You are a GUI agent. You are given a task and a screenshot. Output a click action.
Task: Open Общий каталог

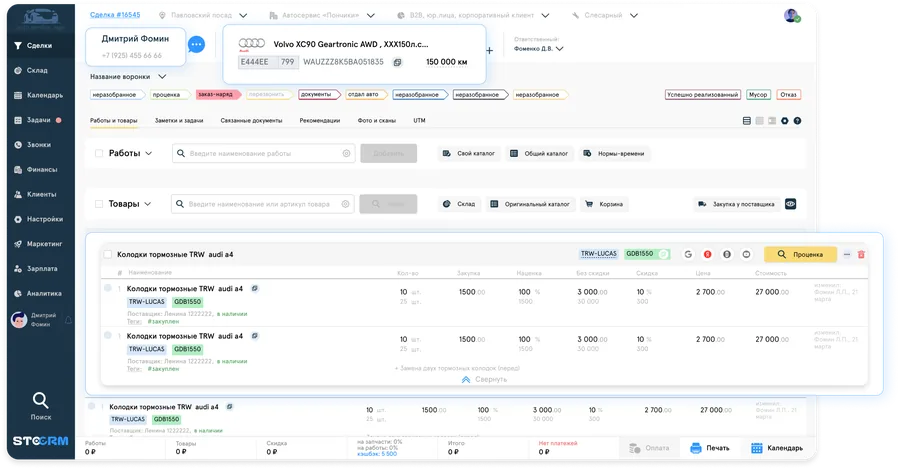point(539,153)
